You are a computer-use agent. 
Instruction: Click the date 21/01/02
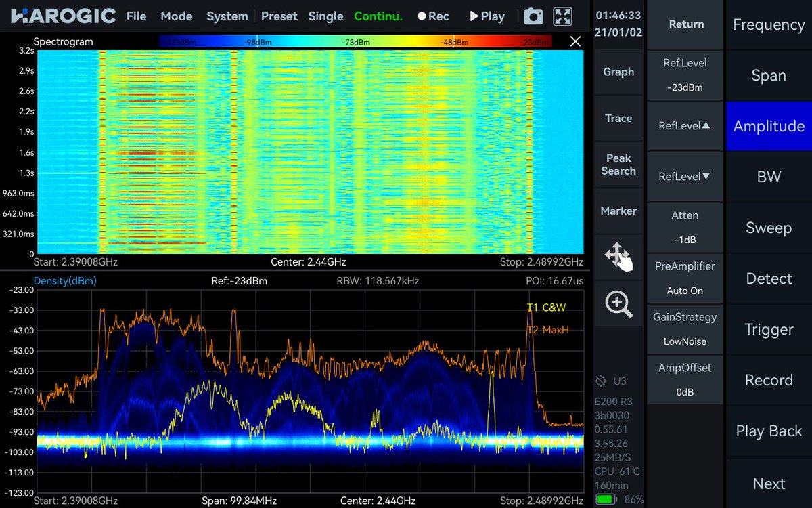coord(618,32)
